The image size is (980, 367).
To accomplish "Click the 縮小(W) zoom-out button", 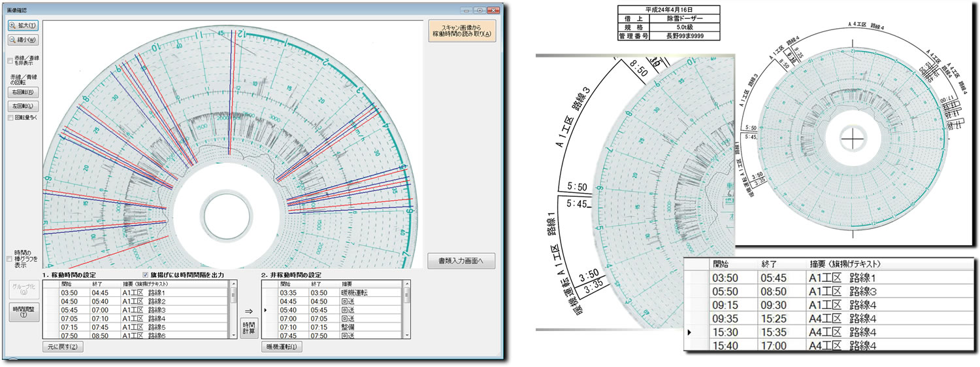I will tap(23, 40).
